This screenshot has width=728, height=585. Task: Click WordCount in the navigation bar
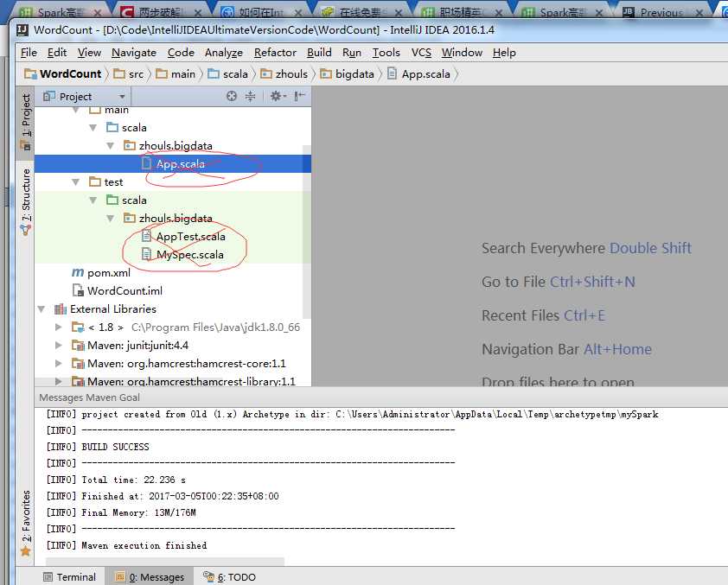coord(63,73)
